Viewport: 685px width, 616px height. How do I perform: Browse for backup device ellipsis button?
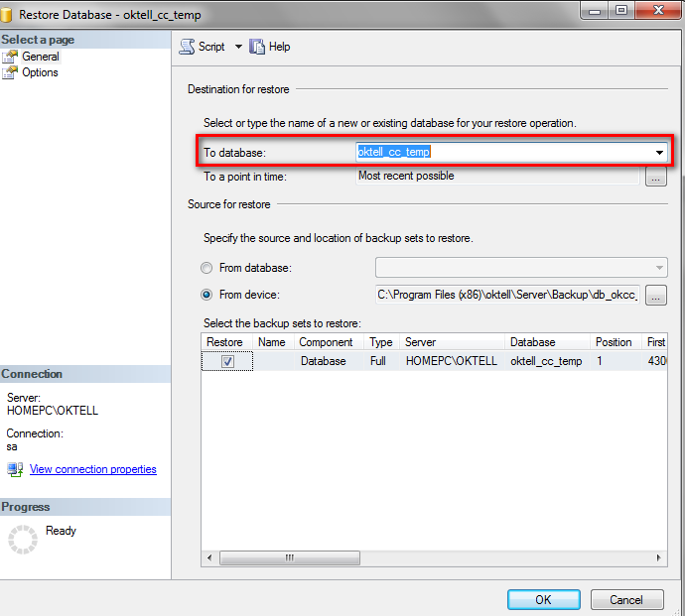(655, 295)
